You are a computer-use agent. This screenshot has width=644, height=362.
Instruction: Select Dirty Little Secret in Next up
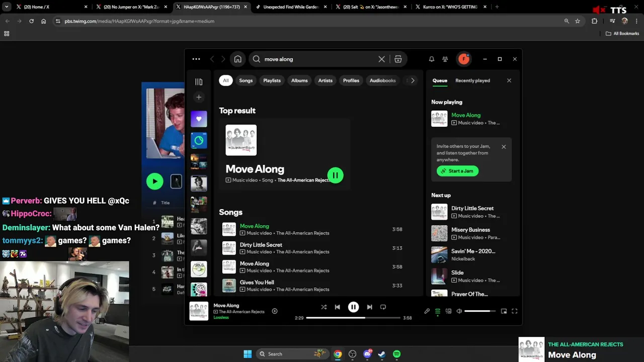[471, 212]
